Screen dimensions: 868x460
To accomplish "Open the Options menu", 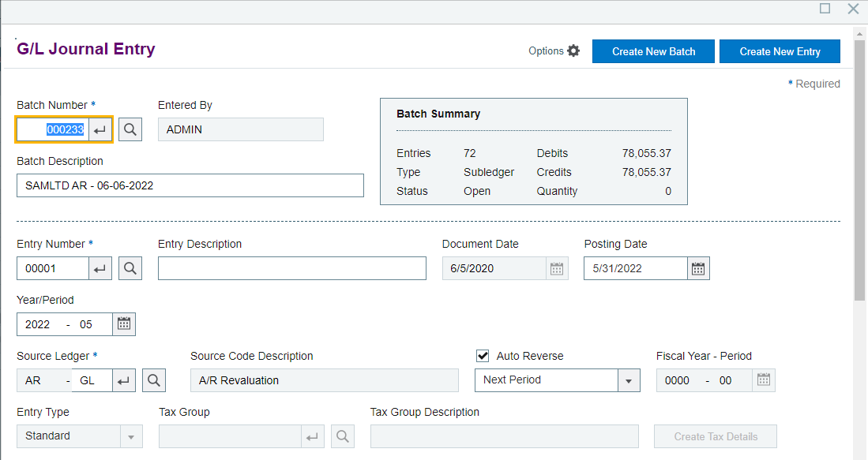I will coord(546,50).
